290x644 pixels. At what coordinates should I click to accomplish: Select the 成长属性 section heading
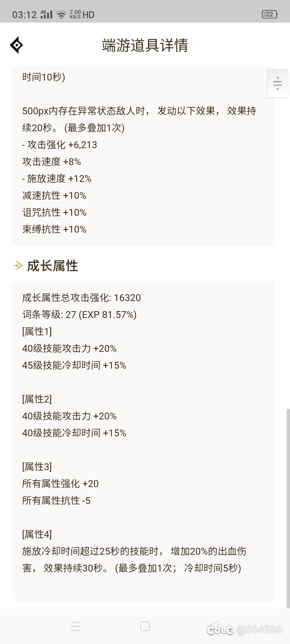52,266
